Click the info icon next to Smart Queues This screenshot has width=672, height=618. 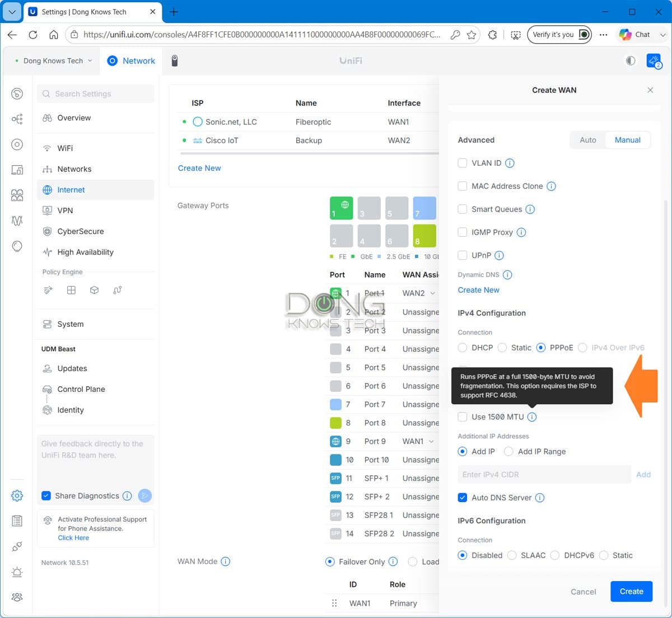[x=530, y=209]
